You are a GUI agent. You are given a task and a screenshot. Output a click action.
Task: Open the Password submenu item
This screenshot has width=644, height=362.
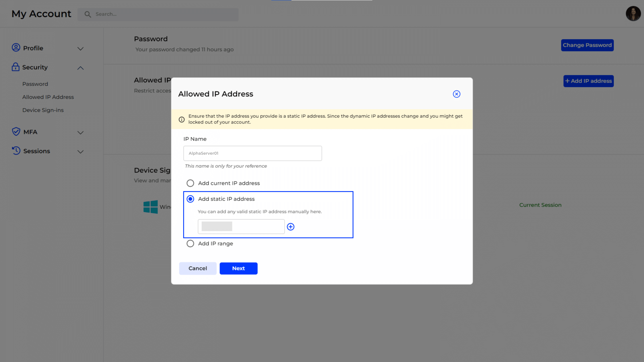(x=35, y=84)
